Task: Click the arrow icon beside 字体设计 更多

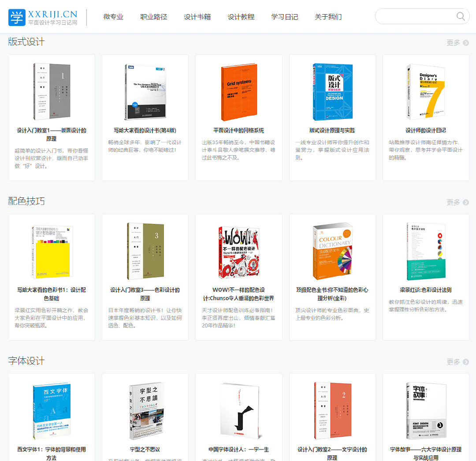Action: (466, 362)
